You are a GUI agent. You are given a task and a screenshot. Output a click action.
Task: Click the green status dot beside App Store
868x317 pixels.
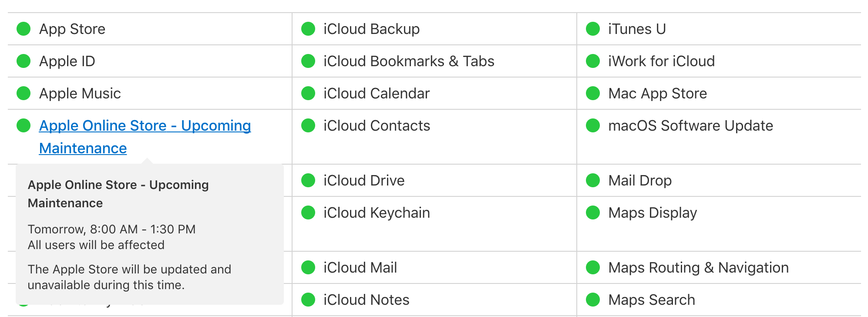[24, 29]
